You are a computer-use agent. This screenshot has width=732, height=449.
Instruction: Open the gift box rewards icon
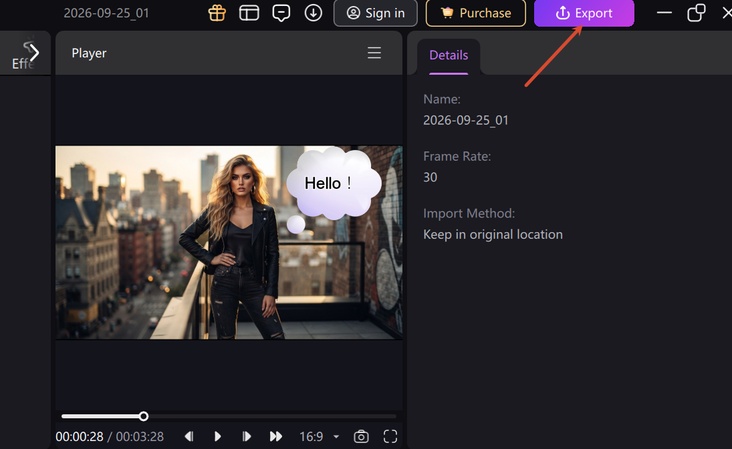point(217,13)
